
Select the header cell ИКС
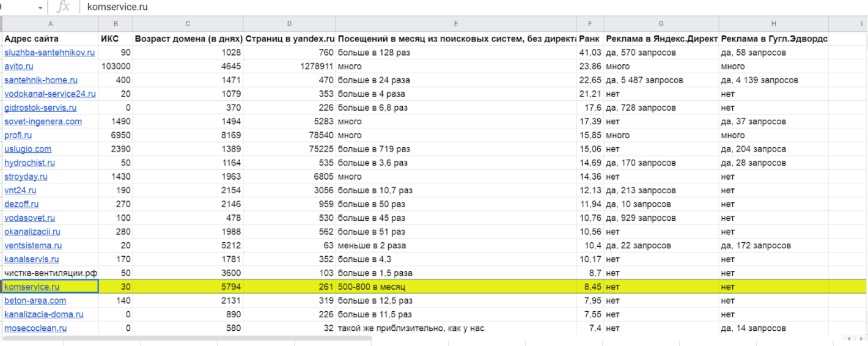pyautogui.click(x=116, y=39)
